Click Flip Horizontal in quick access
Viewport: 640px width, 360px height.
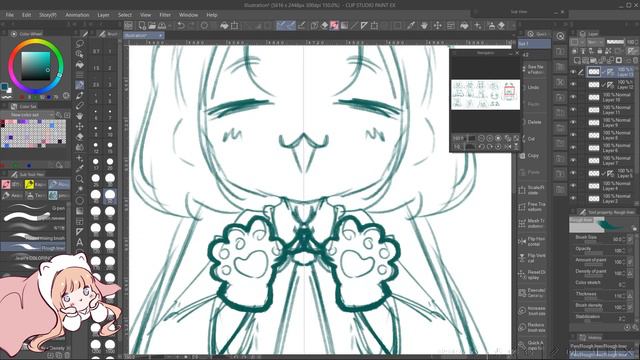[x=533, y=241]
